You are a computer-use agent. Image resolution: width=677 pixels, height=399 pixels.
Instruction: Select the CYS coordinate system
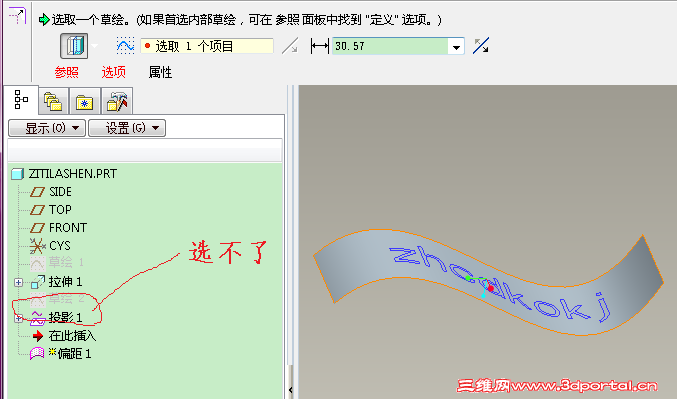pos(60,246)
